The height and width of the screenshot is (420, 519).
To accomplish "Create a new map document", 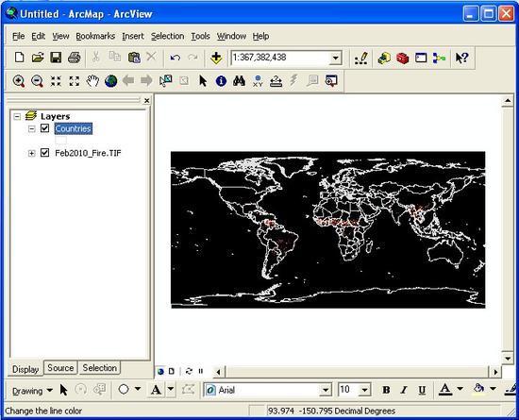I will point(20,58).
